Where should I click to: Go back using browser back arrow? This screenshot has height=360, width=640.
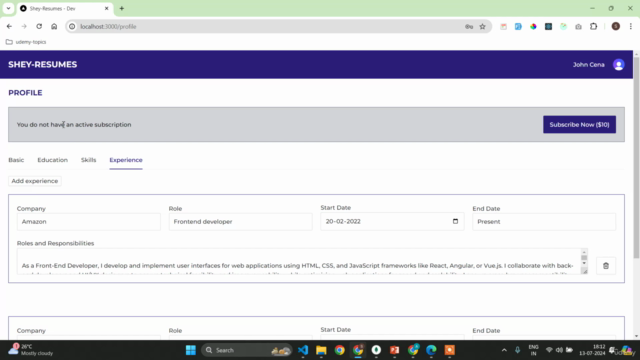click(9, 27)
